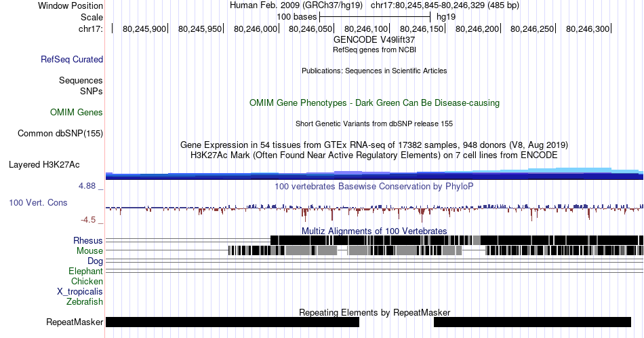Click the Chicken species label
Image resolution: width=644 pixels, height=338 pixels.
[87, 281]
